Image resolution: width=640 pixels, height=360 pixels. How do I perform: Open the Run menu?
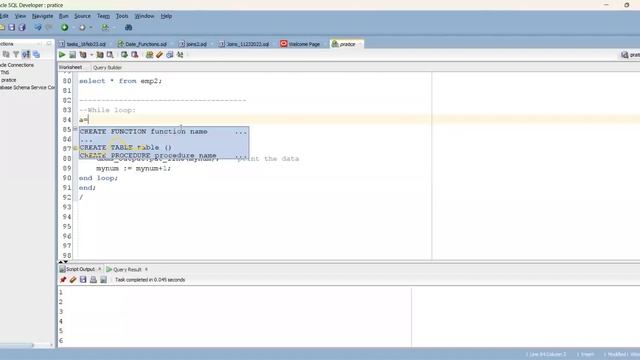point(64,16)
